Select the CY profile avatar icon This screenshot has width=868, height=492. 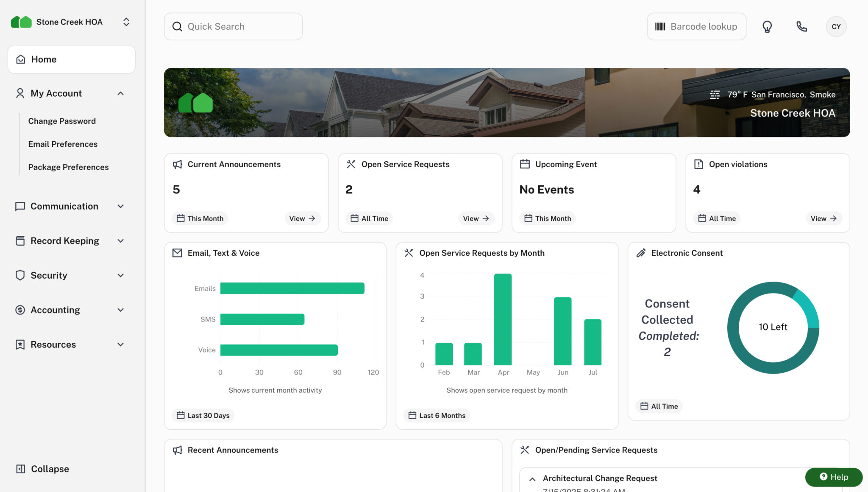(x=836, y=26)
